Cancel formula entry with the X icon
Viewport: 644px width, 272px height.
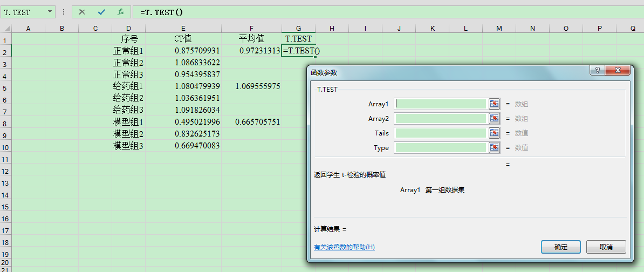(82, 12)
